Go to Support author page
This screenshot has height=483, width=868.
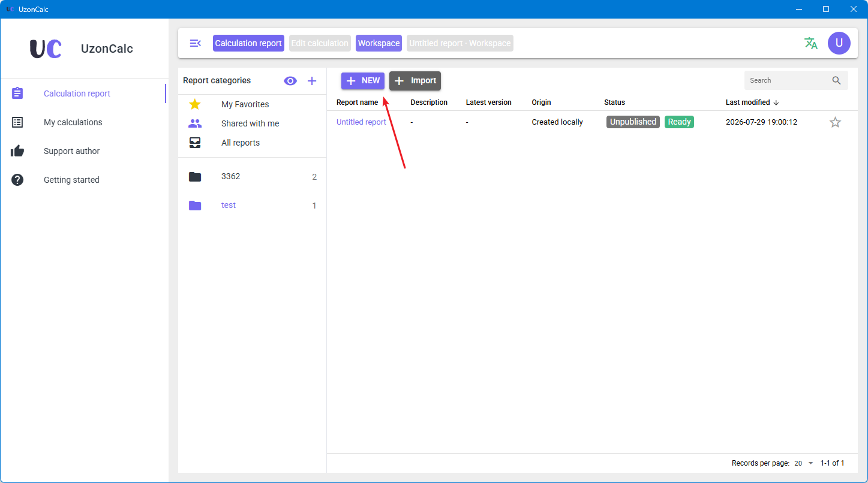pos(83,151)
